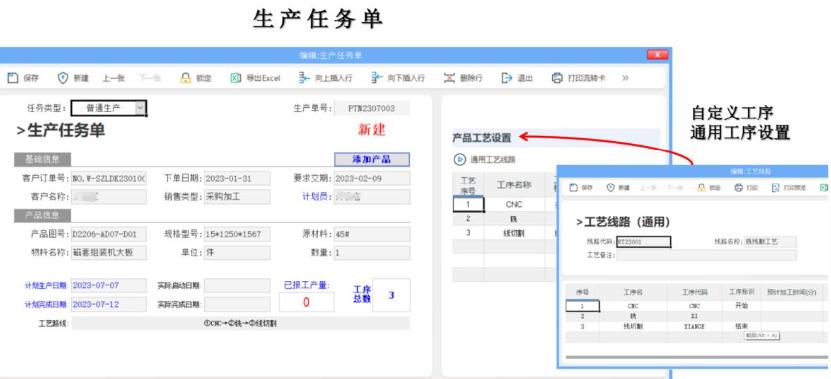
Task: Click the 原材料 field 45#
Action: 372,234
